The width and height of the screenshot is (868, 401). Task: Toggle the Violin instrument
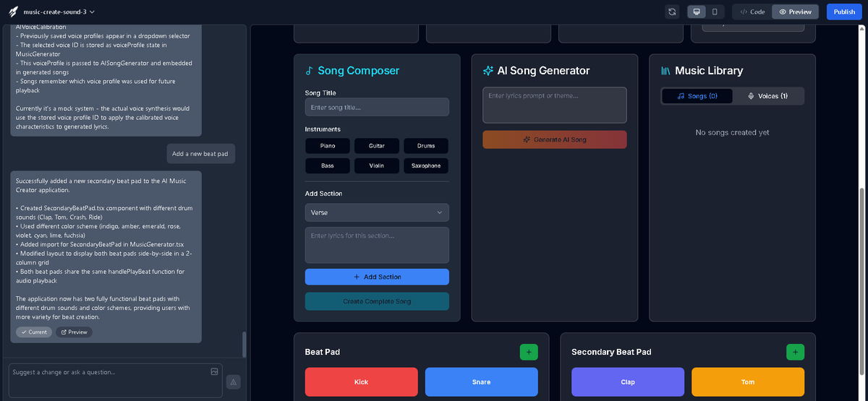377,165
